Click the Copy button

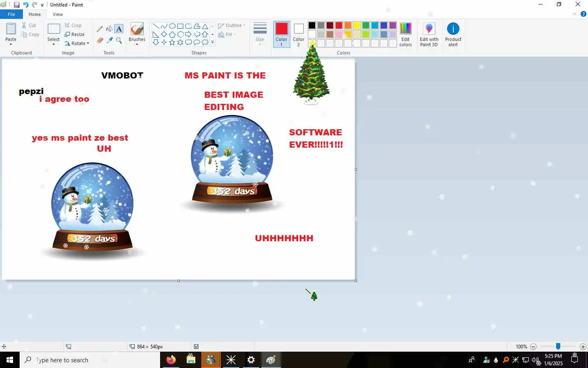pyautogui.click(x=30, y=35)
